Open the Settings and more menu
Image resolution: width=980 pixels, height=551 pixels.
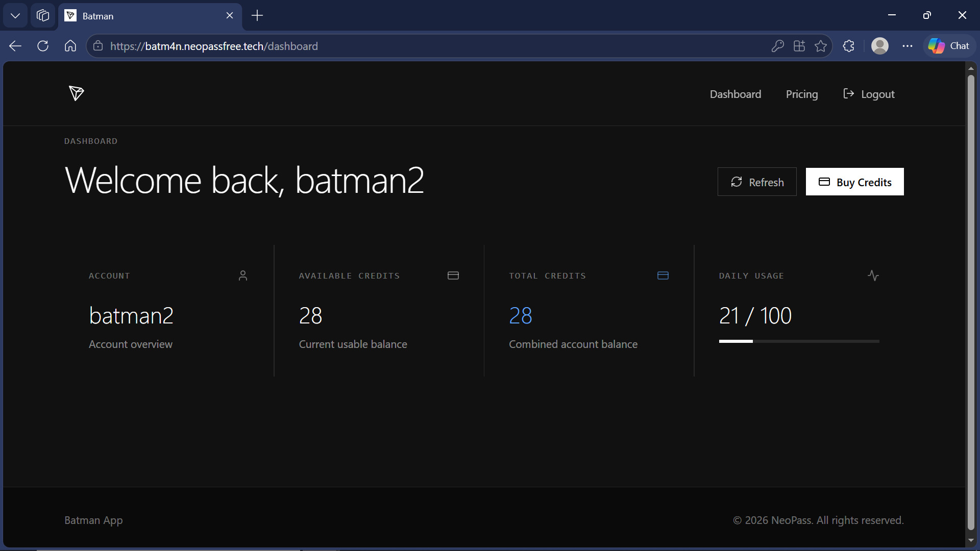[x=908, y=46]
